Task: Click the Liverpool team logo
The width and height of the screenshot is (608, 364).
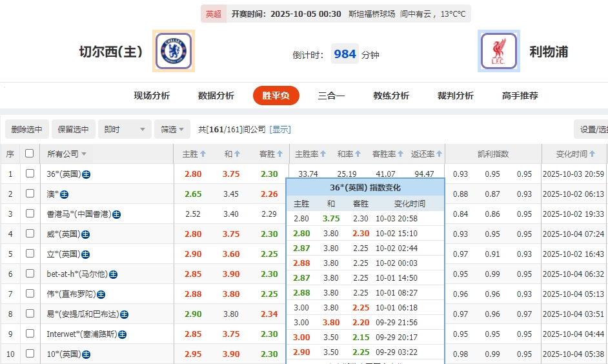Action: pyautogui.click(x=499, y=51)
